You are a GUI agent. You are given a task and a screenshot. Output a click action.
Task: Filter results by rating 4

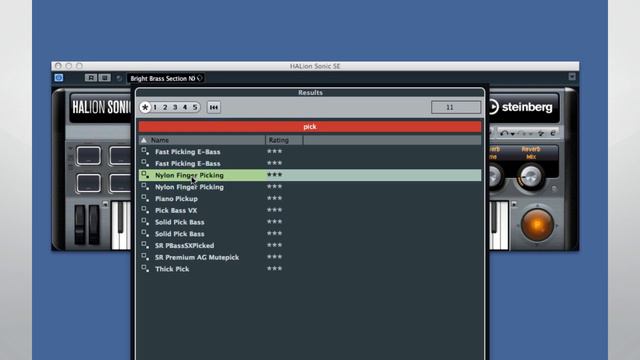click(185, 107)
